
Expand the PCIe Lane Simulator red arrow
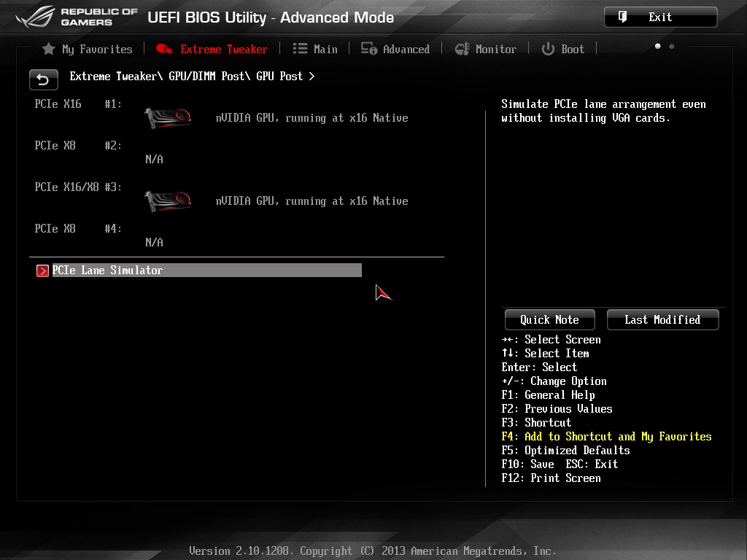(x=42, y=271)
